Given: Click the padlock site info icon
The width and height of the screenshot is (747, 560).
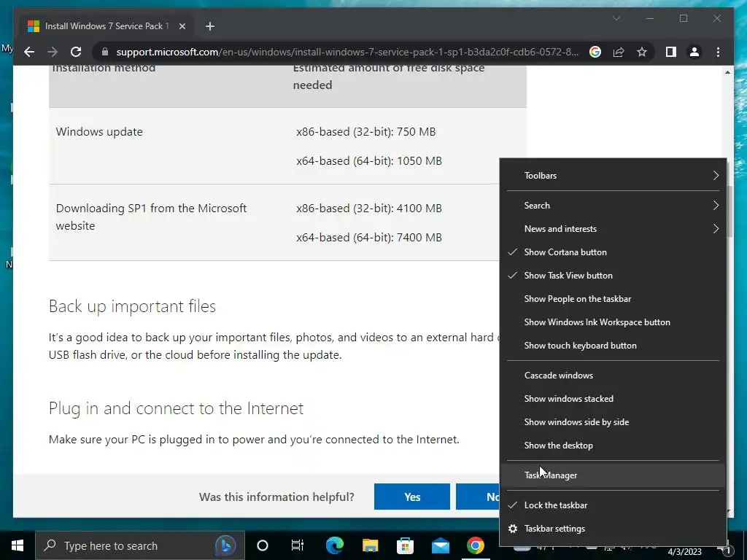Looking at the screenshot, I should (x=105, y=52).
